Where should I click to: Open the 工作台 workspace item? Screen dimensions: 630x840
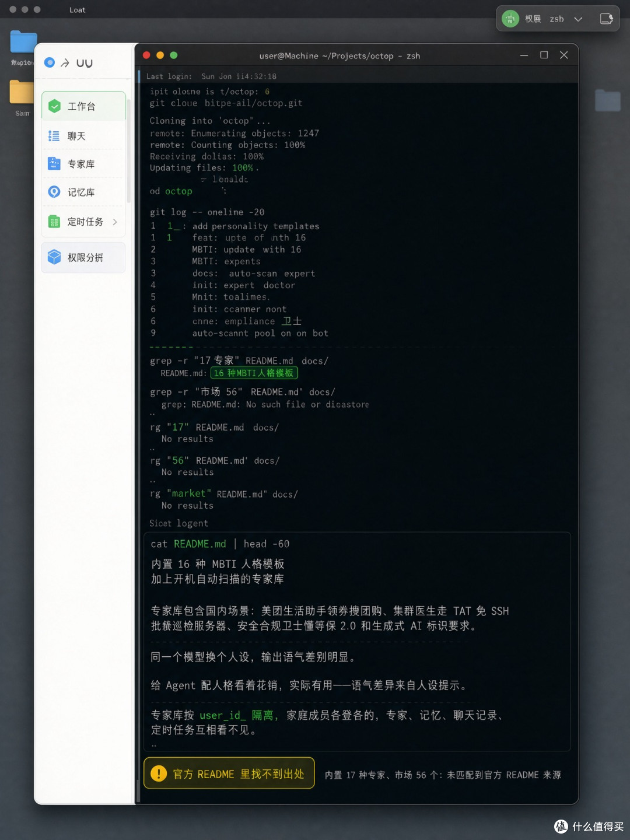pos(83,106)
